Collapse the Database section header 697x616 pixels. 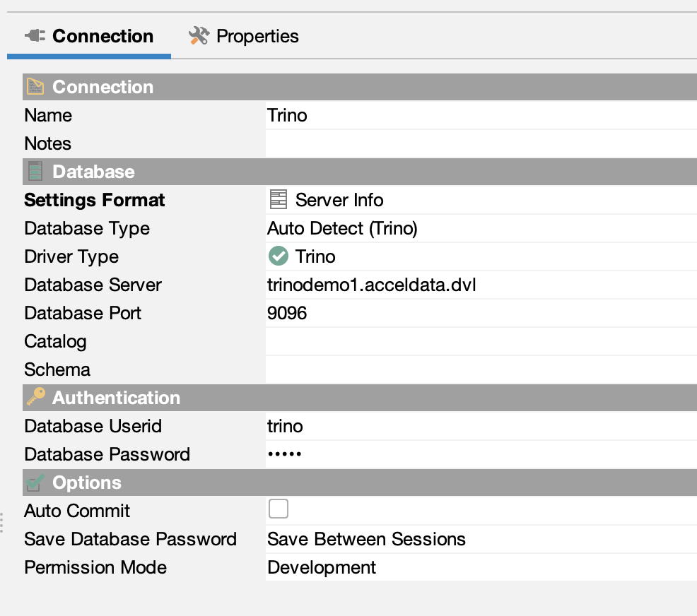click(x=360, y=172)
